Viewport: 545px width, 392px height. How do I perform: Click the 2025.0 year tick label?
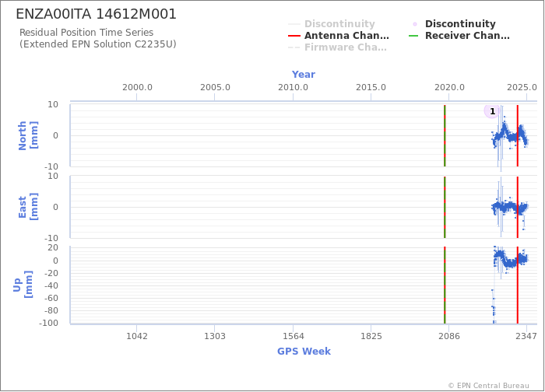[522, 87]
